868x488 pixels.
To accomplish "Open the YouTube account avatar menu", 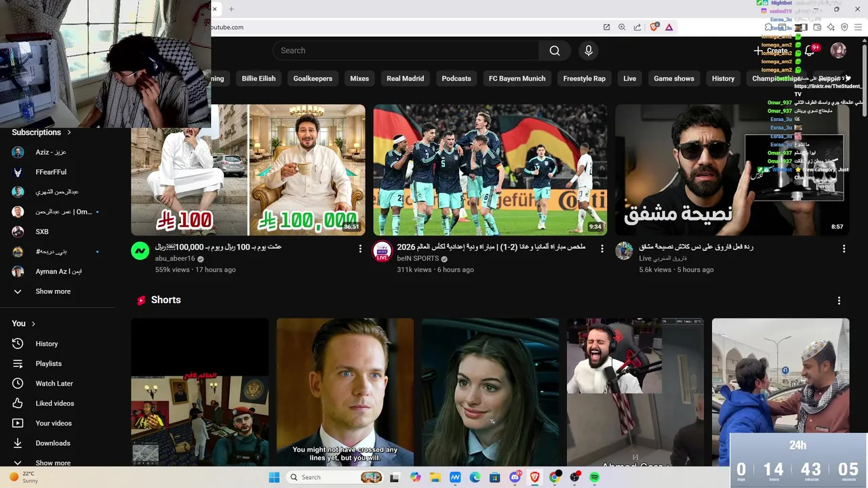I will click(x=838, y=51).
